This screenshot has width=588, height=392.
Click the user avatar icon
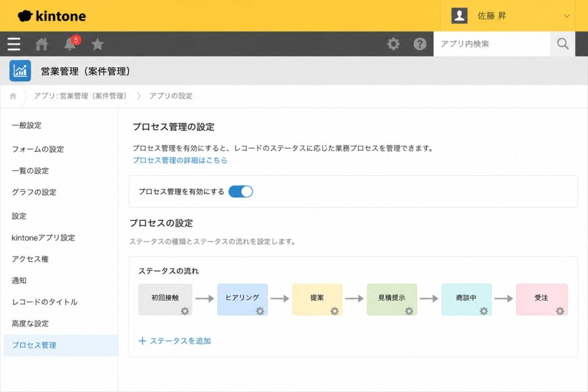click(x=459, y=15)
